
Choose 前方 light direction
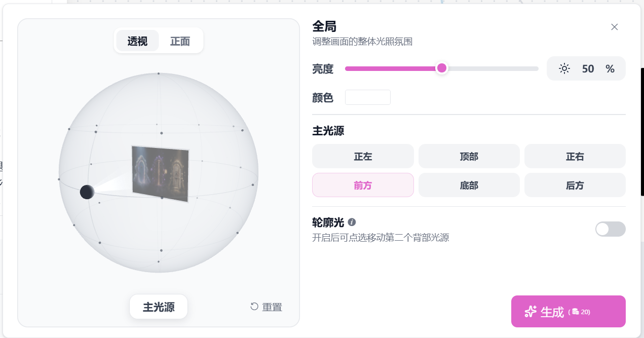point(363,185)
